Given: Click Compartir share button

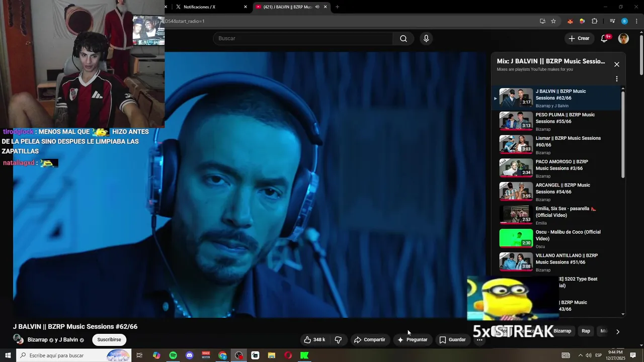Looking at the screenshot, I should pos(370,340).
